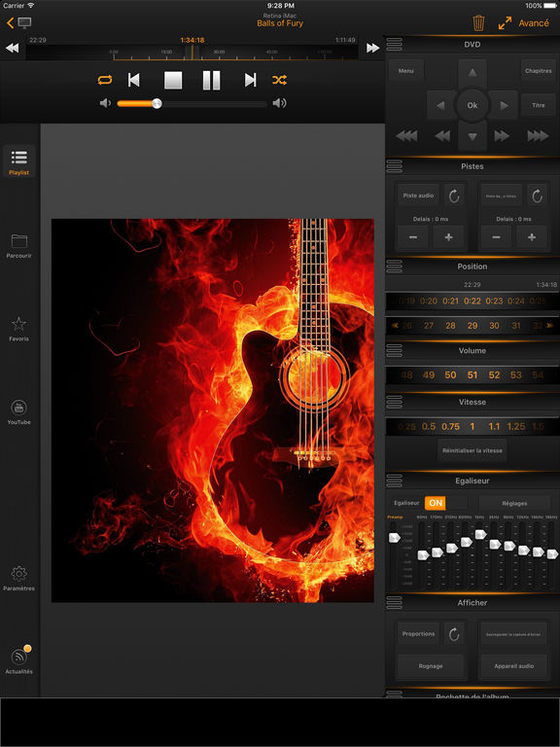Toggle the shuffle icon

click(x=280, y=80)
